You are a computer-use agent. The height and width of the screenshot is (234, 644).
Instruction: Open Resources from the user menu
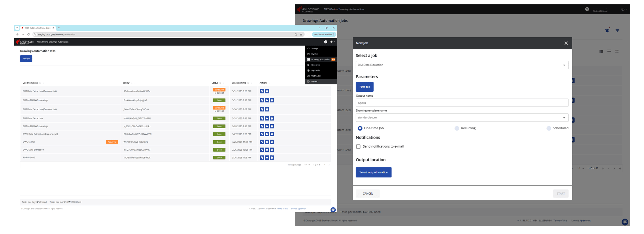[321, 65]
